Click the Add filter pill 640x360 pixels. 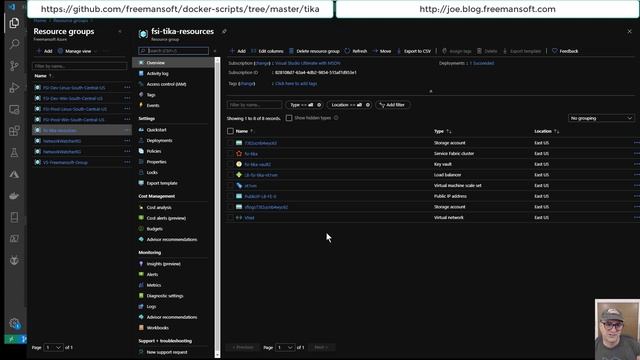click(393, 105)
